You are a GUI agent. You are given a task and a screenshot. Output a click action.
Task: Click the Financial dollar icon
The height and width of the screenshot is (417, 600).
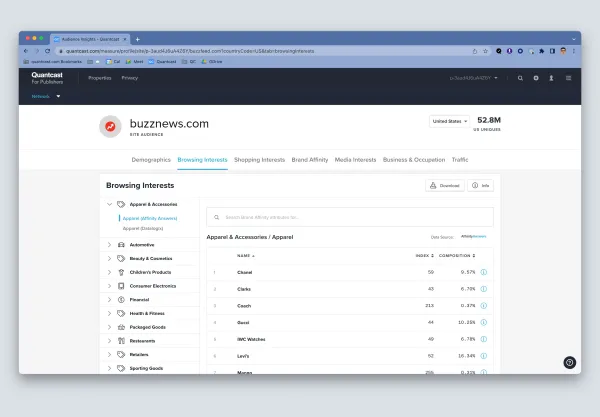(121, 300)
